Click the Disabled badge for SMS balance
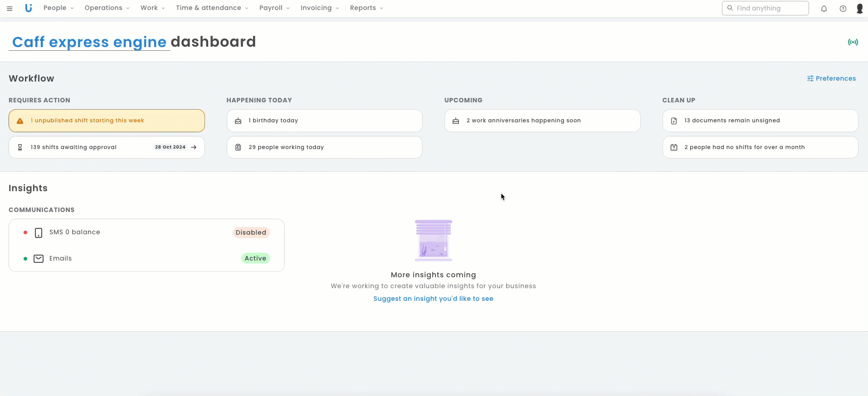This screenshot has width=868, height=396. (251, 232)
